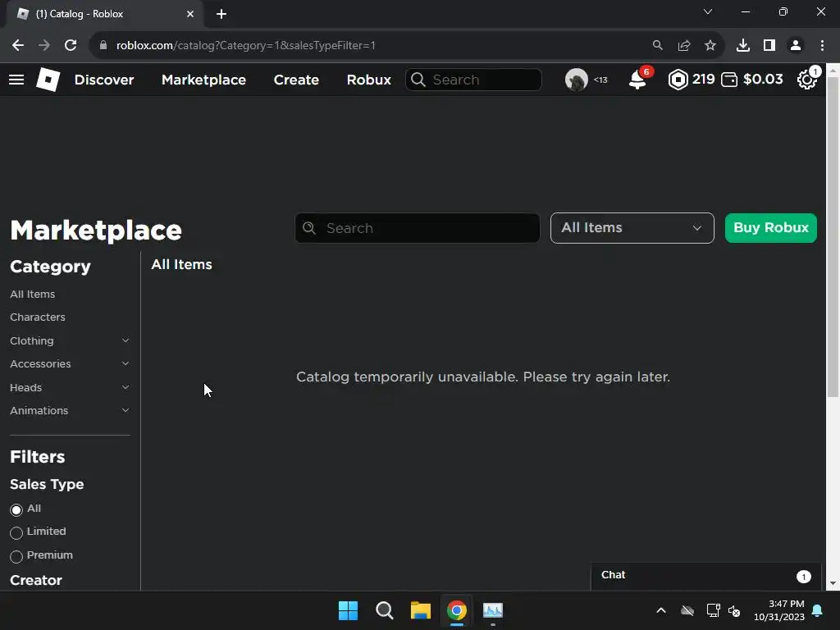Open the resource monitor taskbar app
The width and height of the screenshot is (840, 630).
click(493, 610)
